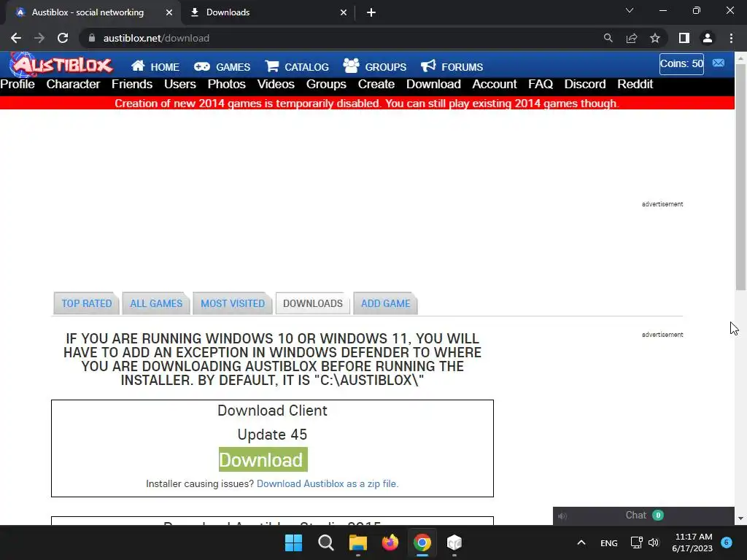Viewport: 747px width, 560px height.
Task: Open the FAQ menu item
Action: click(x=541, y=85)
